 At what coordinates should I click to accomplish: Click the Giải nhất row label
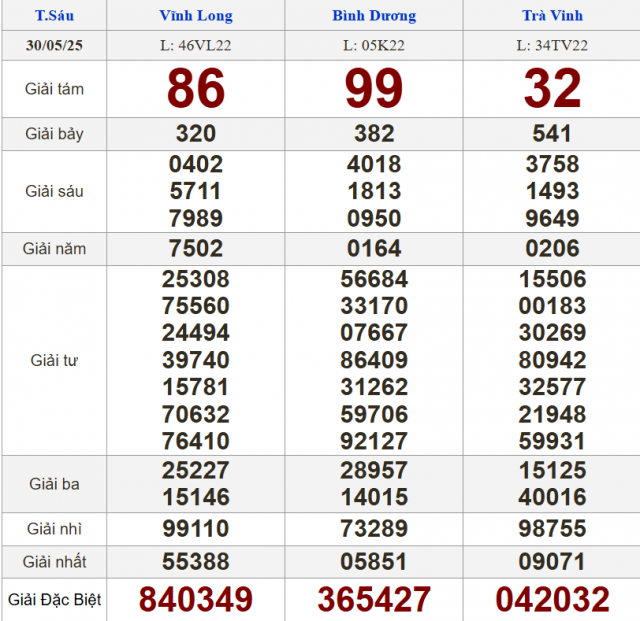point(54,562)
